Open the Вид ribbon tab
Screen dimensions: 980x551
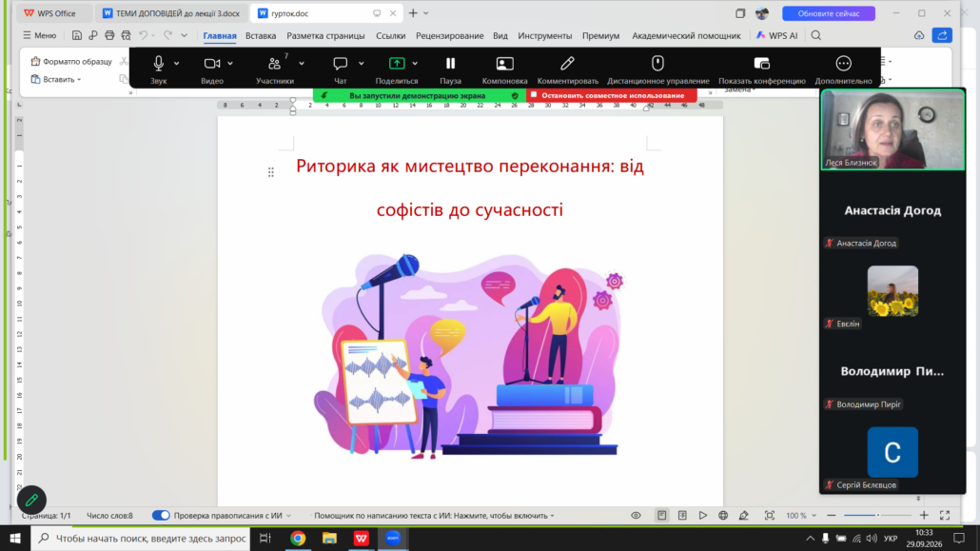pyautogui.click(x=500, y=35)
